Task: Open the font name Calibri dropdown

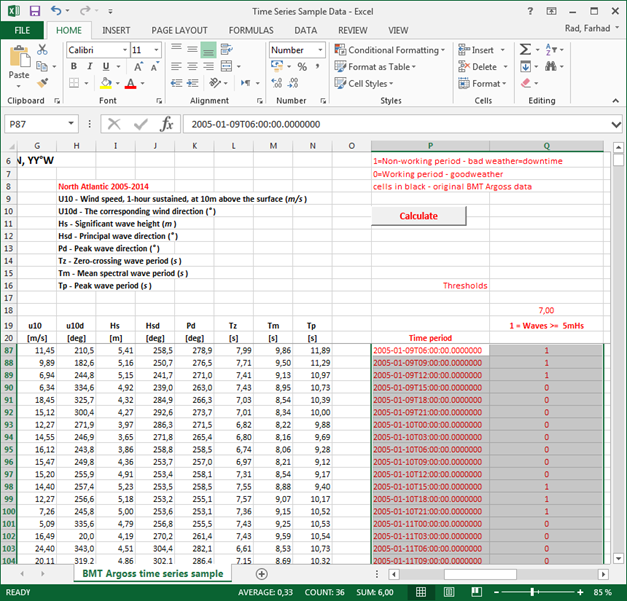Action: point(125,50)
